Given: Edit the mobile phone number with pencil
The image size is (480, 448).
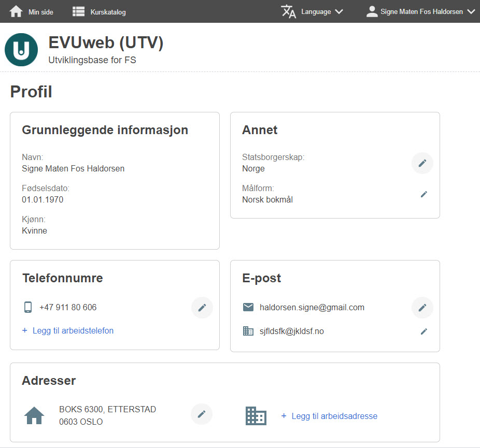Looking at the screenshot, I should (202, 308).
